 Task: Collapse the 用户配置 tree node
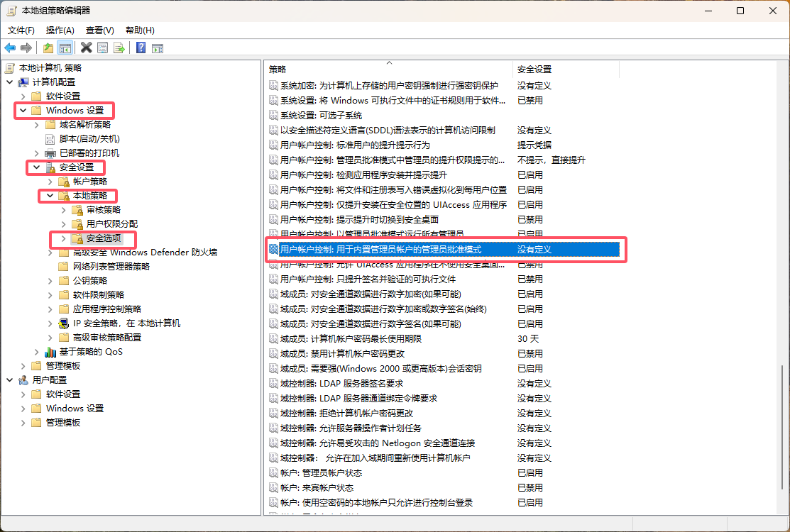point(9,380)
